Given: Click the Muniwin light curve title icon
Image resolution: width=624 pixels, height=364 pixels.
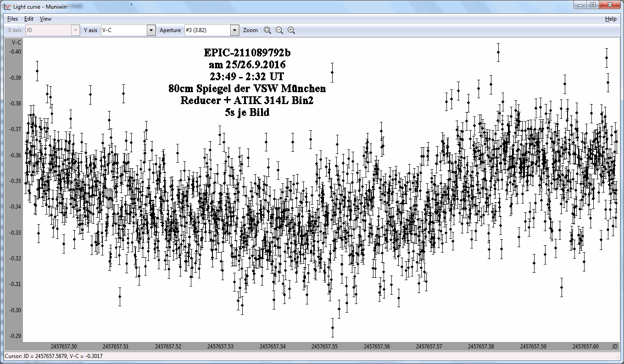Looking at the screenshot, I should click(x=7, y=6).
